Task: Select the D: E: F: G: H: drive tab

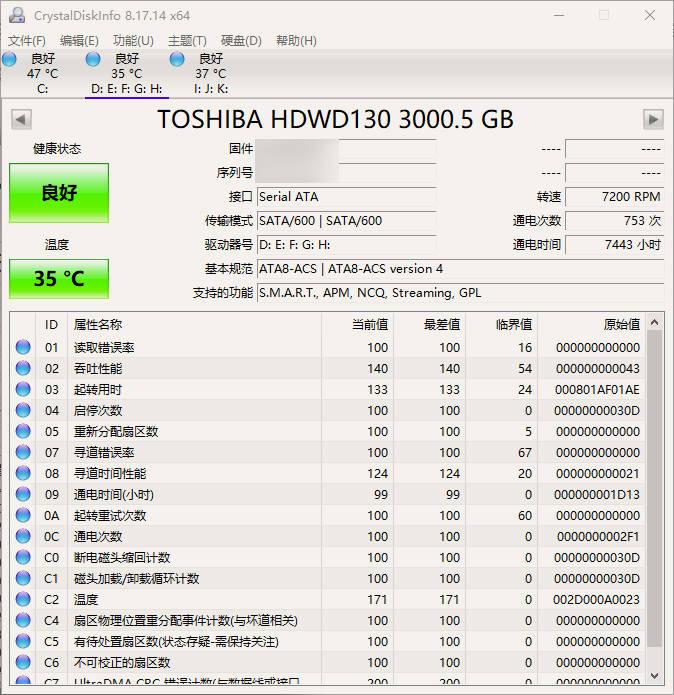Action: [x=127, y=74]
